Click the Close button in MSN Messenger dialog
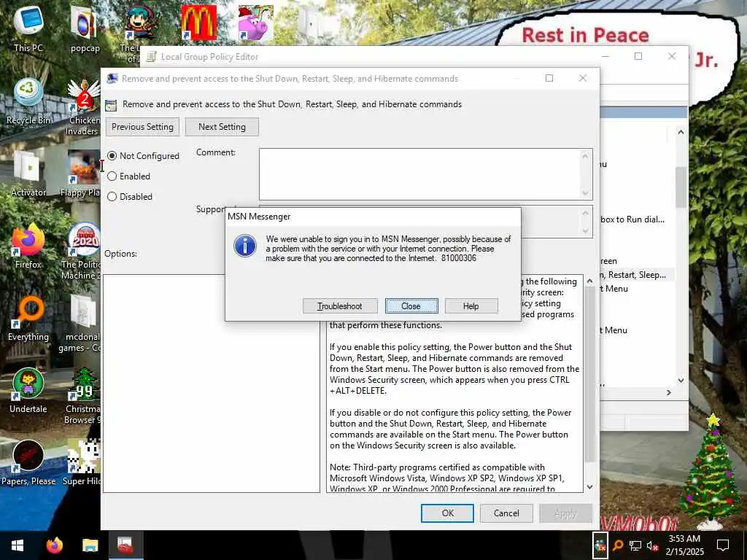The image size is (747, 560). 411,306
